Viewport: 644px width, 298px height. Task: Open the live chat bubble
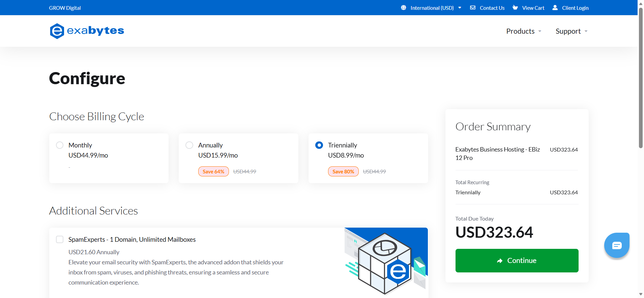click(x=617, y=245)
